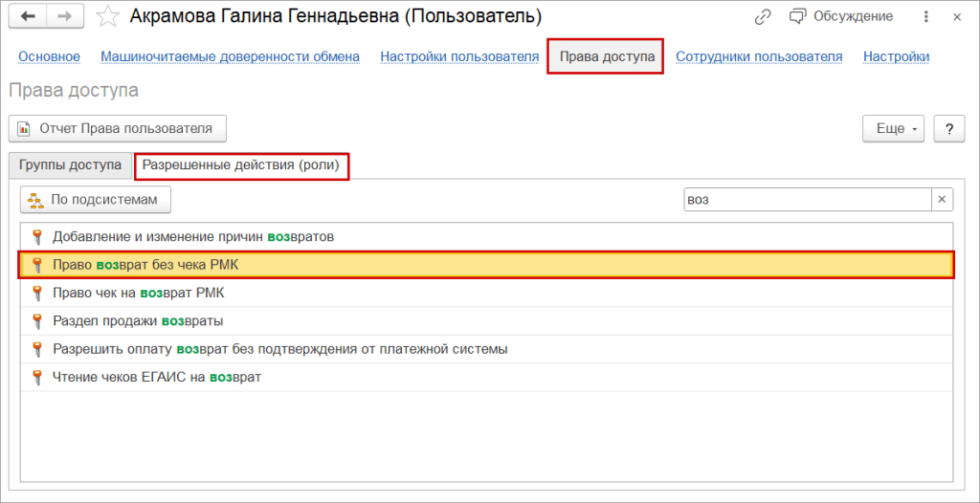980x503 pixels.
Task: Open Настройки пользователя link
Action: point(459,56)
